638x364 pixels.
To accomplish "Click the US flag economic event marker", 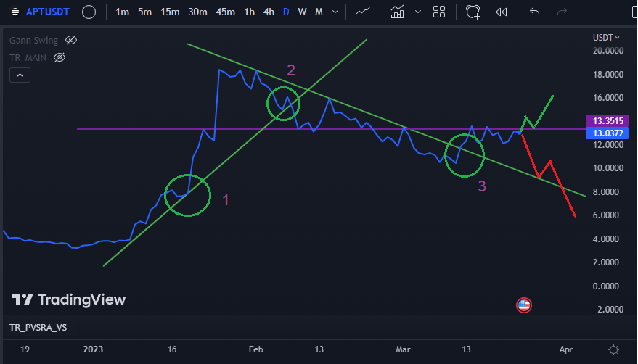I will (x=523, y=305).
